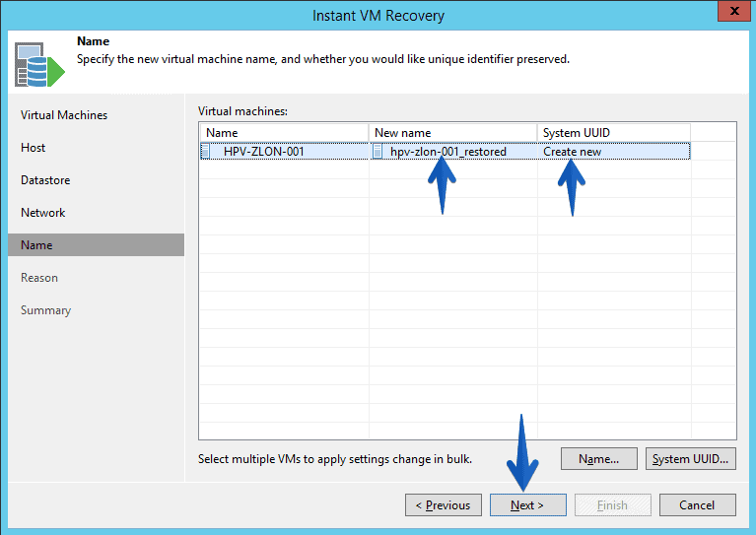Click the Name... button
Screen dimensions: 756x535
pyautogui.click(x=599, y=459)
